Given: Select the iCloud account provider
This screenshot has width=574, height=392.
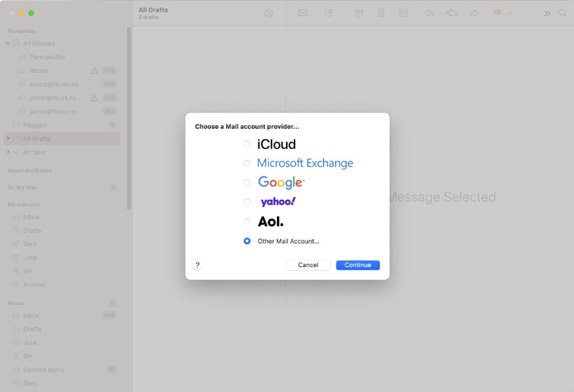Looking at the screenshot, I should [x=247, y=144].
